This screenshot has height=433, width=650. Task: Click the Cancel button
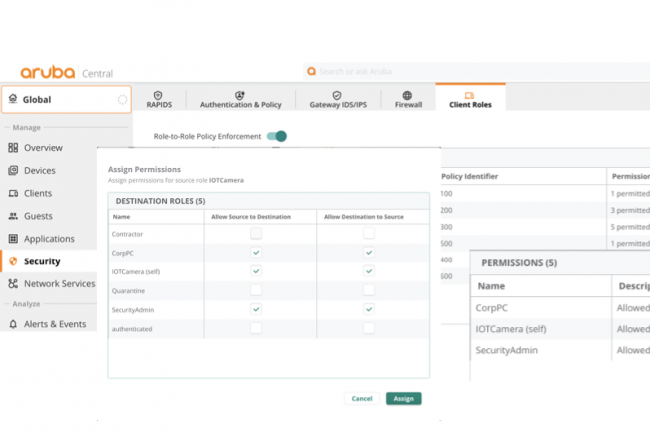(362, 398)
